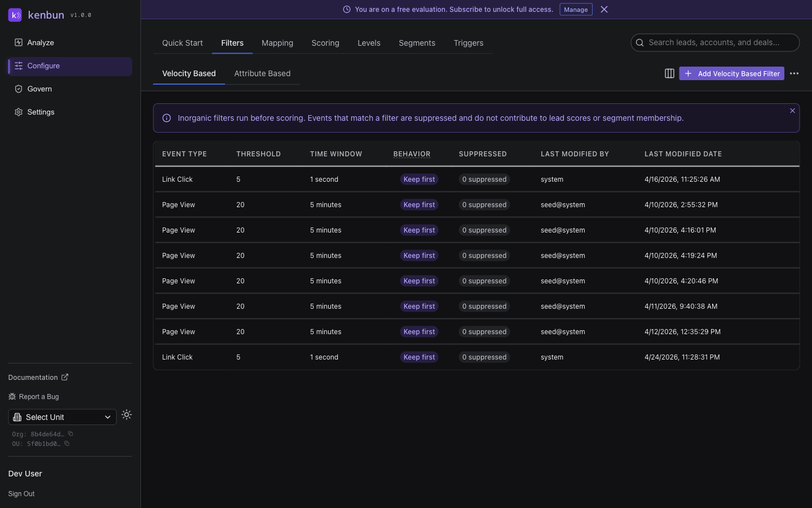Select the Filters tab
812x508 pixels.
coord(232,43)
